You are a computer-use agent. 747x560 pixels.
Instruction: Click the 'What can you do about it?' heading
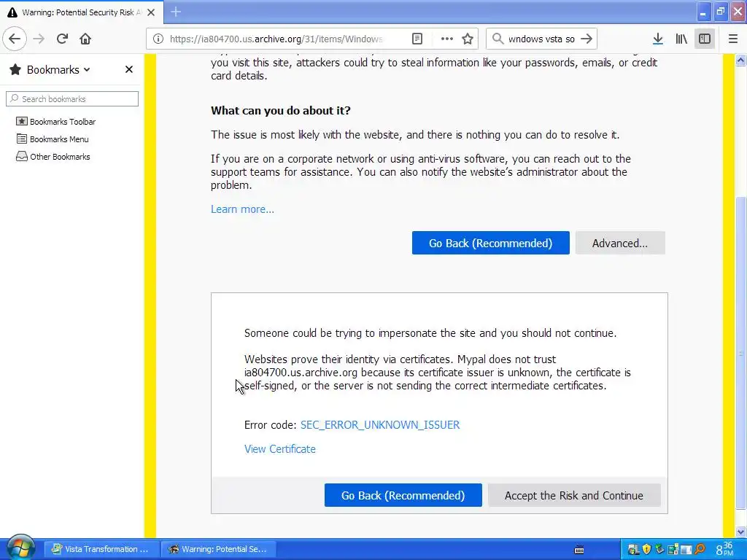click(x=281, y=111)
